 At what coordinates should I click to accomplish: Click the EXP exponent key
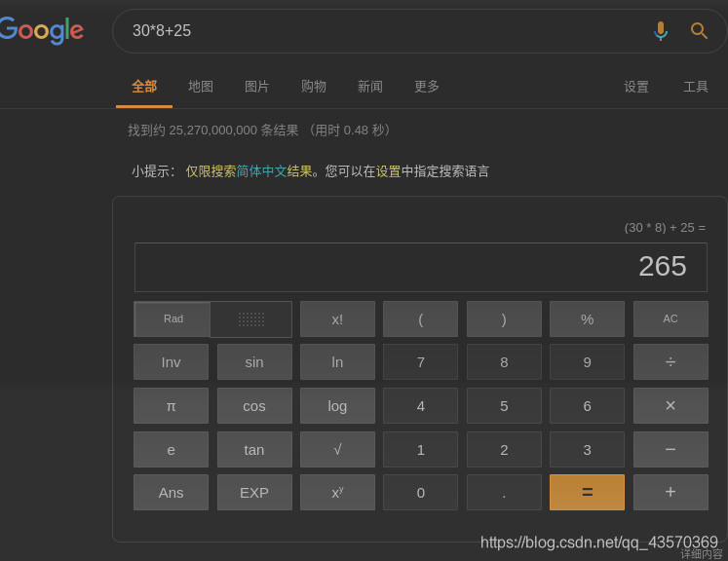[x=254, y=492]
